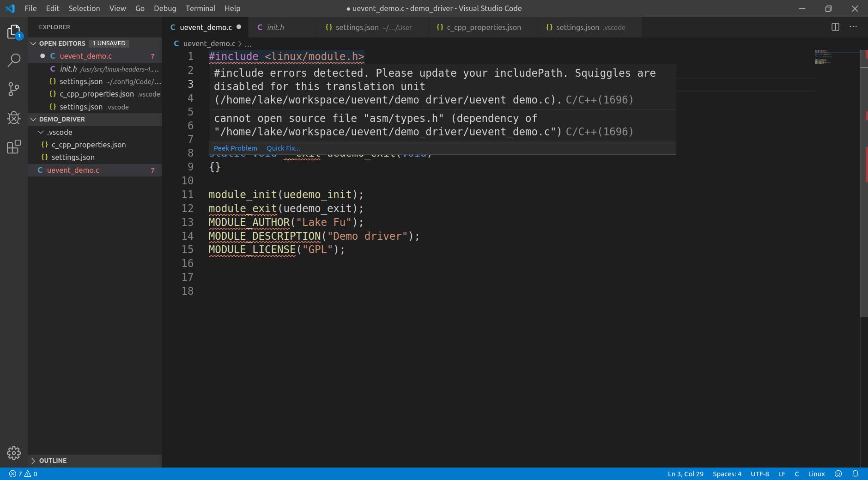Click Spaces: 4 indentation setting
The width and height of the screenshot is (868, 480).
(x=727, y=474)
